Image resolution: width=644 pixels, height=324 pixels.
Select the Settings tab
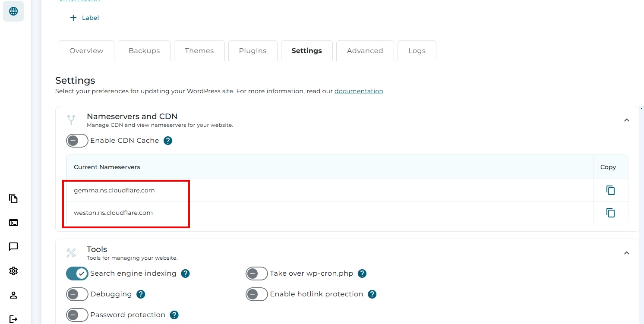306,50
